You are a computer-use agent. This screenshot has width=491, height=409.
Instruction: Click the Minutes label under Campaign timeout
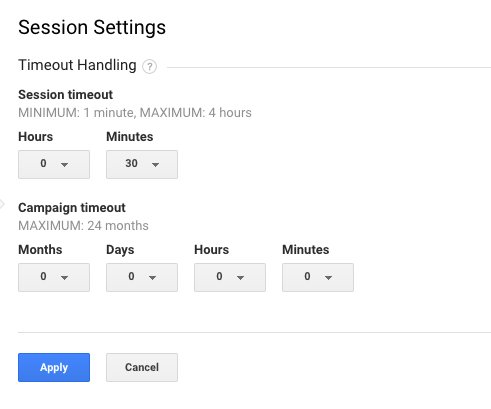click(x=306, y=250)
